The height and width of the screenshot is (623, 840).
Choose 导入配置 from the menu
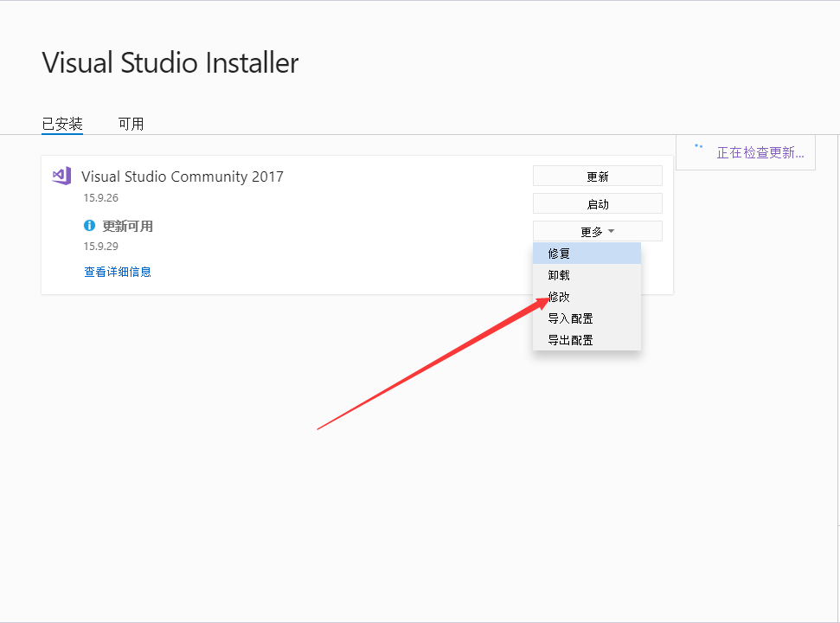[x=587, y=318]
